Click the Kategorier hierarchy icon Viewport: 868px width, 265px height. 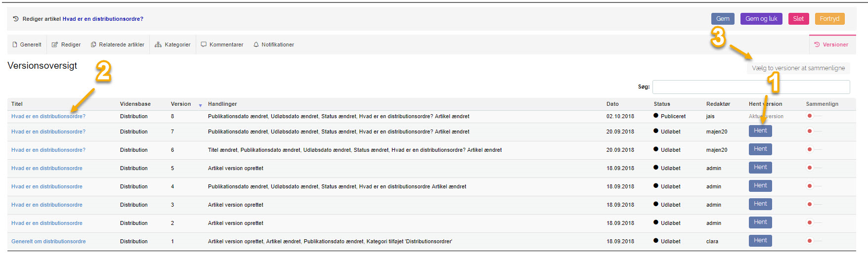(x=158, y=44)
